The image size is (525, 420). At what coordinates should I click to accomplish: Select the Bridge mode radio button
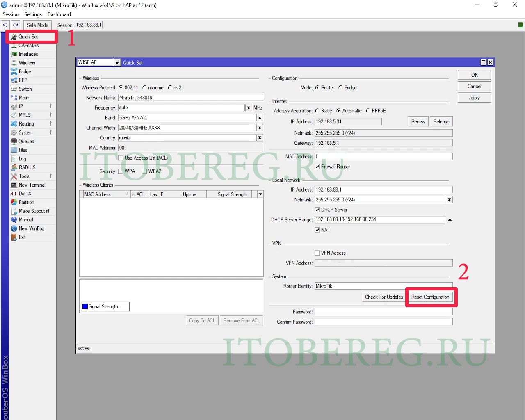pyautogui.click(x=340, y=88)
